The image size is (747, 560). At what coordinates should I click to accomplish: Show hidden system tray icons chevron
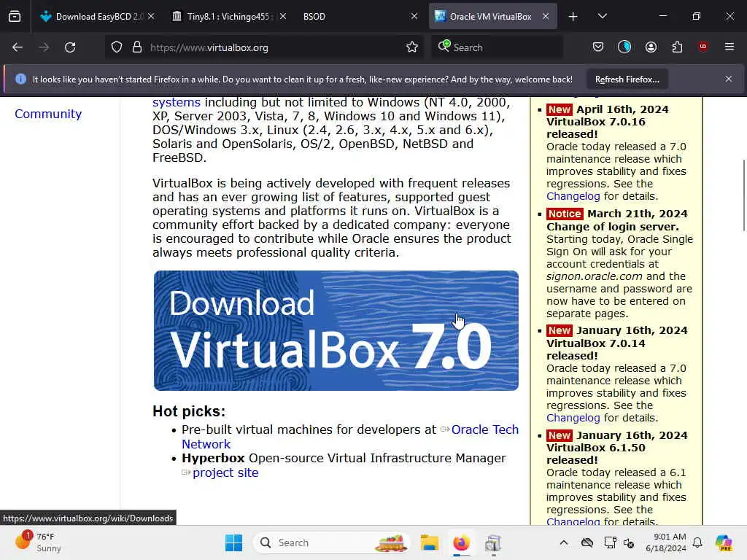564,542
